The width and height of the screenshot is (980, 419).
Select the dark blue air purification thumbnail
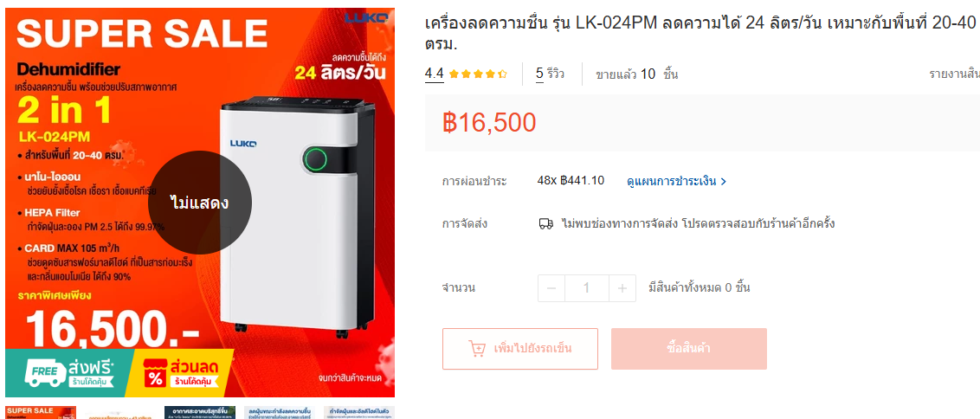[x=200, y=412]
